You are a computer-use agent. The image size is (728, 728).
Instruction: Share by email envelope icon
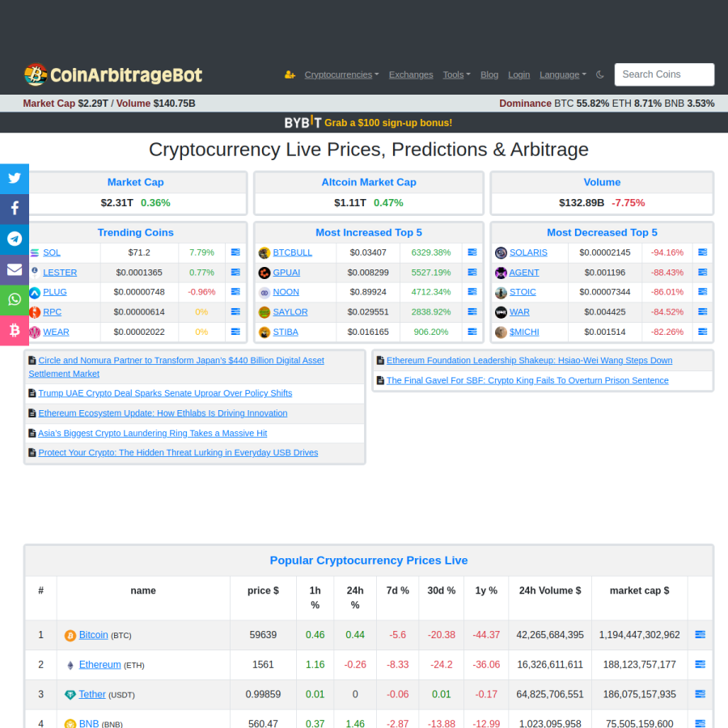(x=15, y=269)
